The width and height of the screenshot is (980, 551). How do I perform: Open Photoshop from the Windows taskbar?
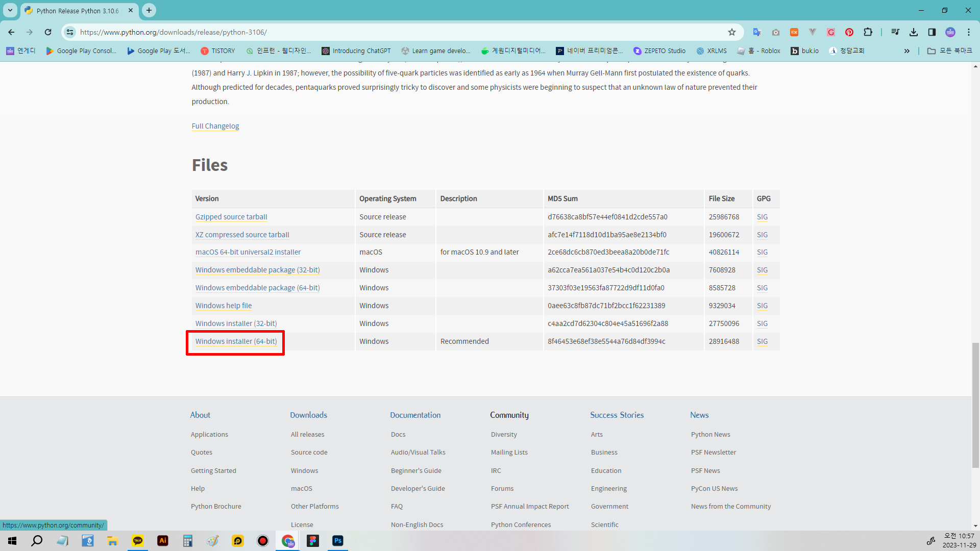pos(338,541)
